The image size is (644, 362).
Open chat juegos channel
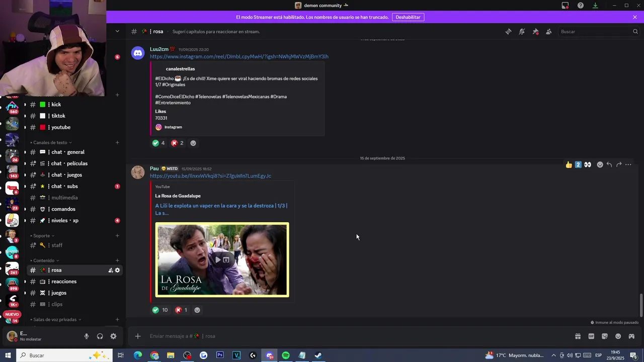[x=74, y=175]
